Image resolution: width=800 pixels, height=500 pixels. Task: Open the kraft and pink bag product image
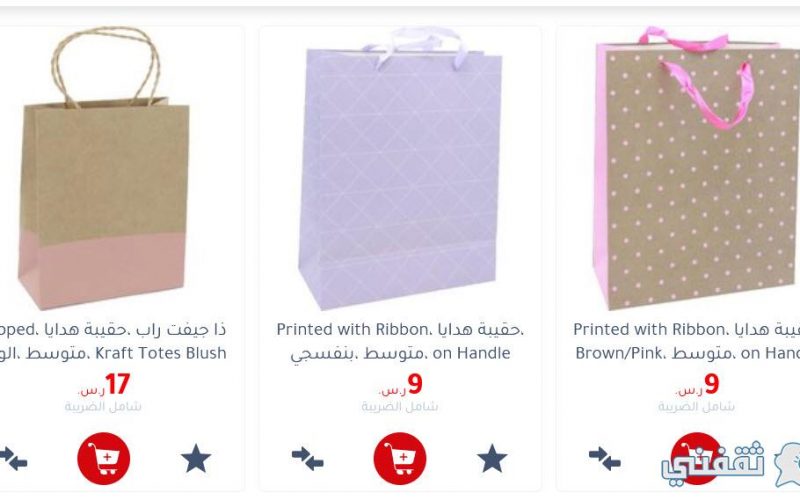[x=105, y=168]
